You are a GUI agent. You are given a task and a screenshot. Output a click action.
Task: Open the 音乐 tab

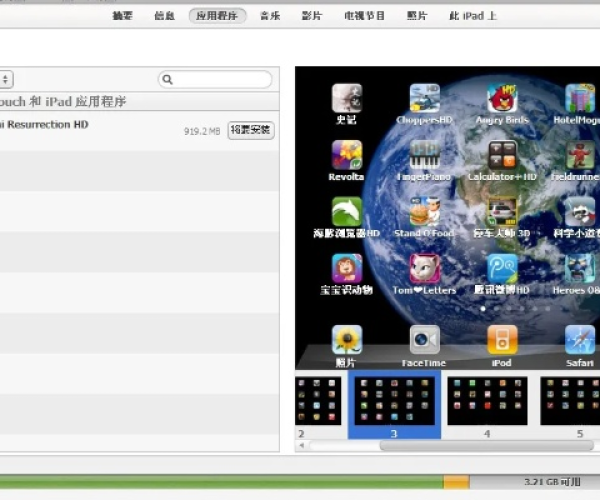click(270, 16)
